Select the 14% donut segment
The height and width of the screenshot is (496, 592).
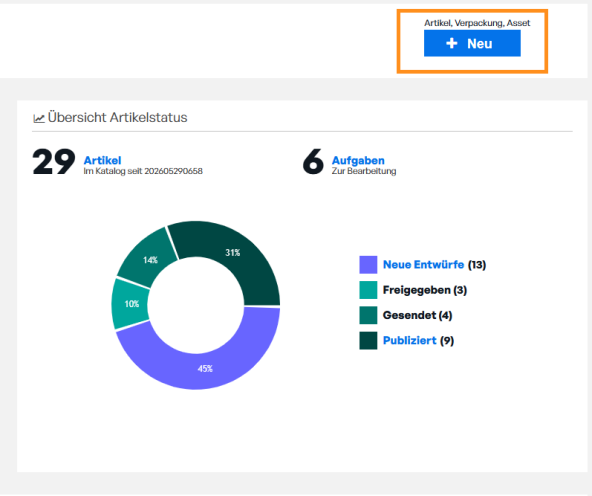click(x=149, y=260)
